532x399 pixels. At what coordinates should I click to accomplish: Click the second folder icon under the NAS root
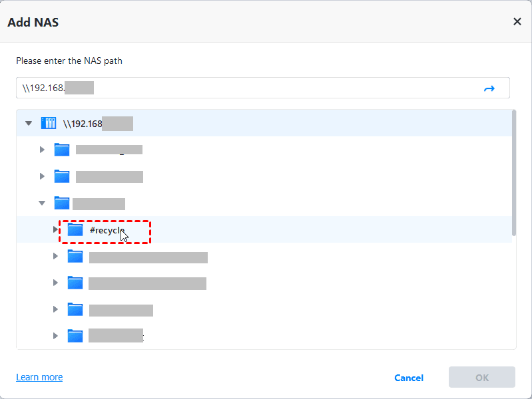point(62,176)
